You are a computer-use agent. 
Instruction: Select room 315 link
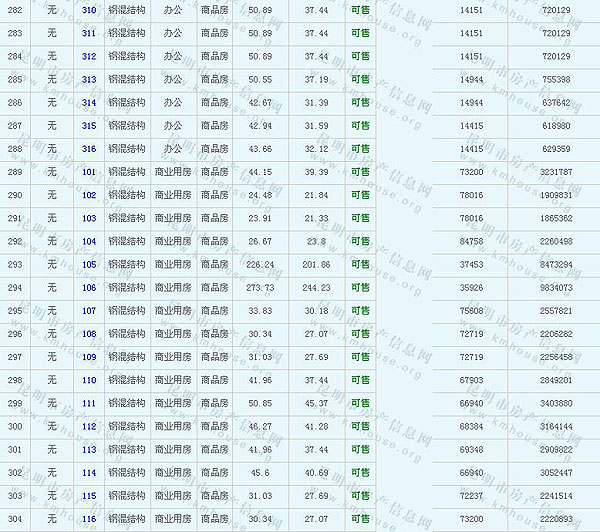click(x=89, y=126)
